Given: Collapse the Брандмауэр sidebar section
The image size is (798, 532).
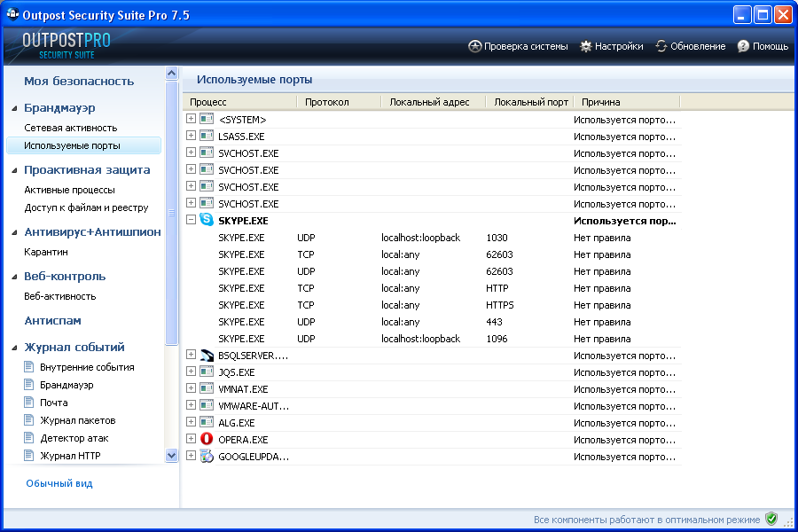Looking at the screenshot, I should point(14,108).
